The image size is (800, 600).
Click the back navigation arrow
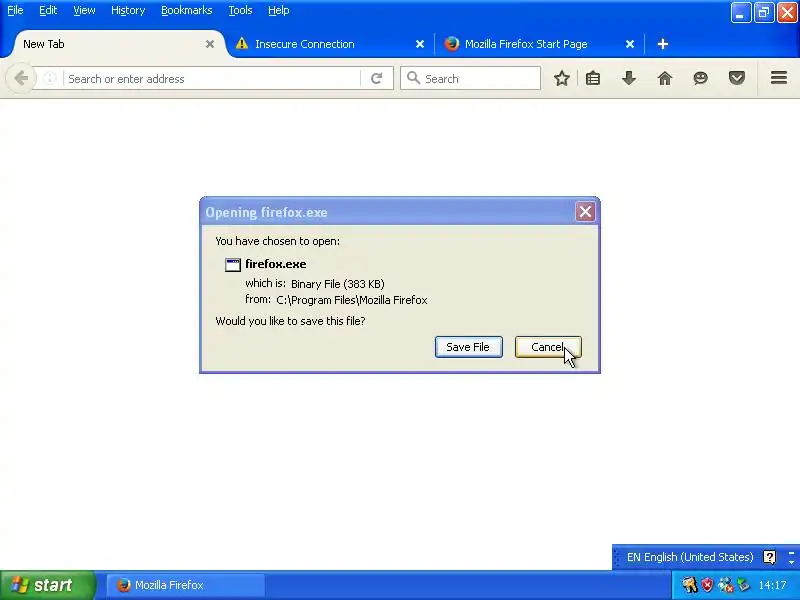point(21,79)
